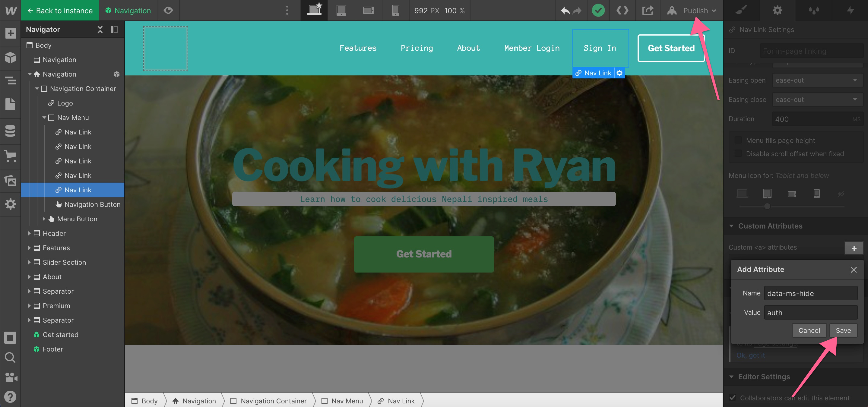The height and width of the screenshot is (407, 868).
Task: Check Disable scroll offset when fixed
Action: (738, 154)
